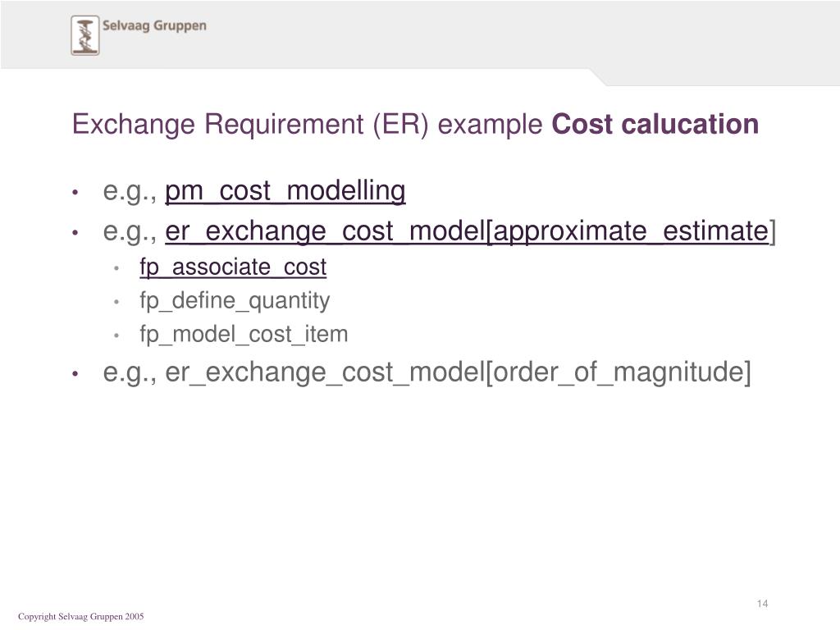Open the pm_cost_modelling hyperlink
Viewport: 840px width, 630px height.
click(285, 190)
